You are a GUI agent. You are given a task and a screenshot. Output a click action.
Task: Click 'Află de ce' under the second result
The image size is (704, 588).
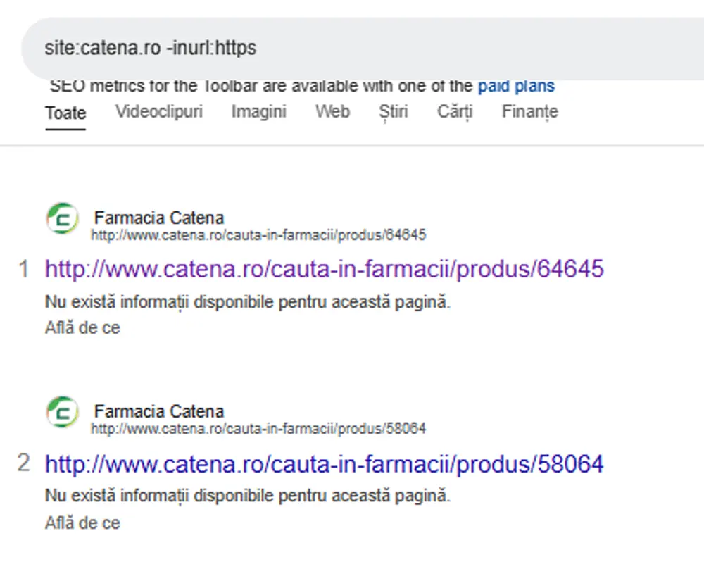[x=82, y=523]
